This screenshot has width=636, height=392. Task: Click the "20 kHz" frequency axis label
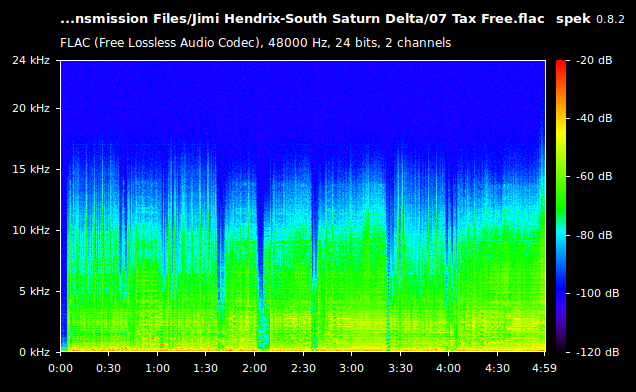coord(31,108)
